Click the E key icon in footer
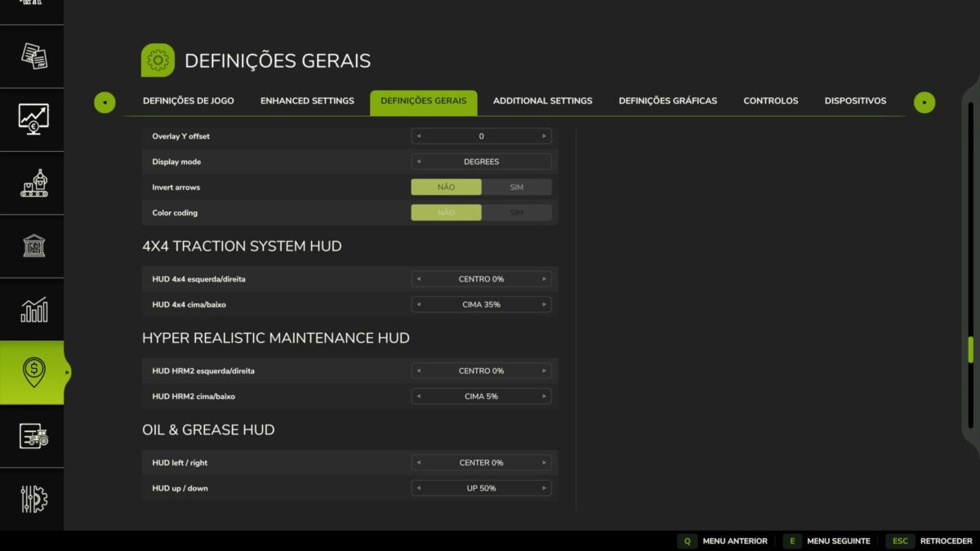980x551 pixels. tap(792, 541)
